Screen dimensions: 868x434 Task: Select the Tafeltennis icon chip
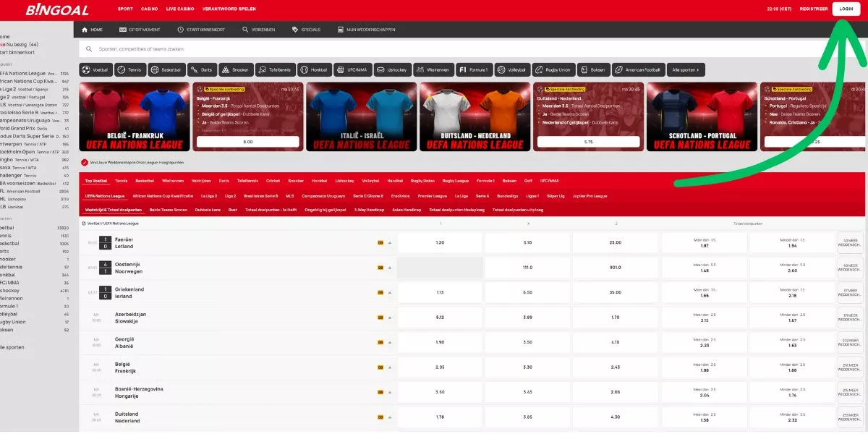click(273, 70)
